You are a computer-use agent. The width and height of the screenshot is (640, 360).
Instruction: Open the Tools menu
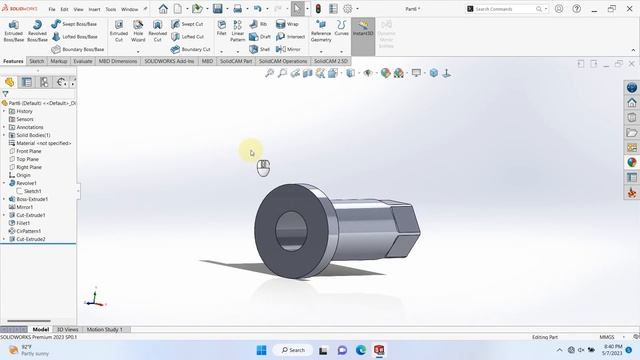tap(111, 9)
